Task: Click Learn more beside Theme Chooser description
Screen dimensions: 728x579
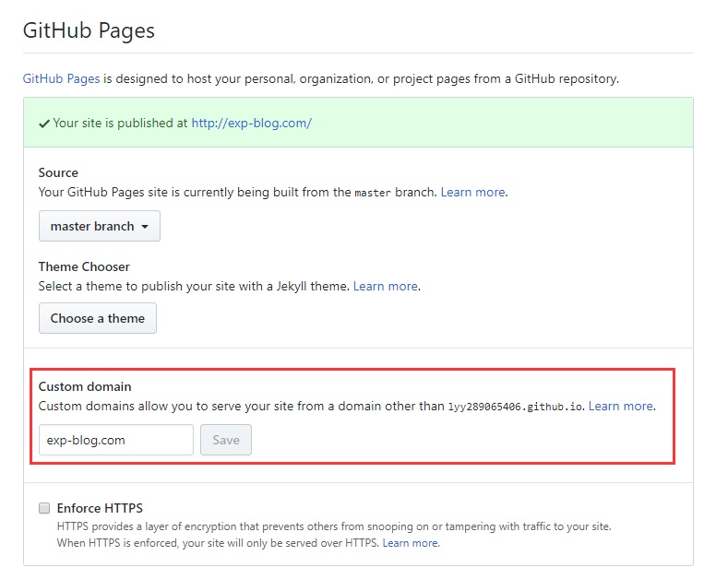Action: pos(386,286)
